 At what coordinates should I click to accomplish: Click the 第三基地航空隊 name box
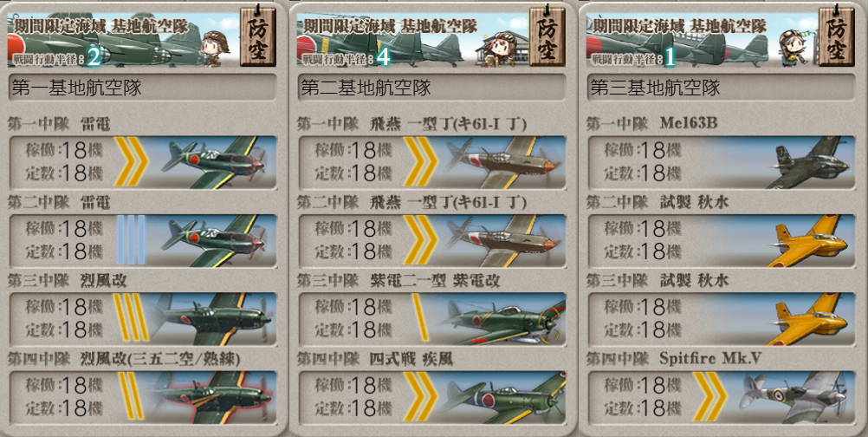pos(721,88)
